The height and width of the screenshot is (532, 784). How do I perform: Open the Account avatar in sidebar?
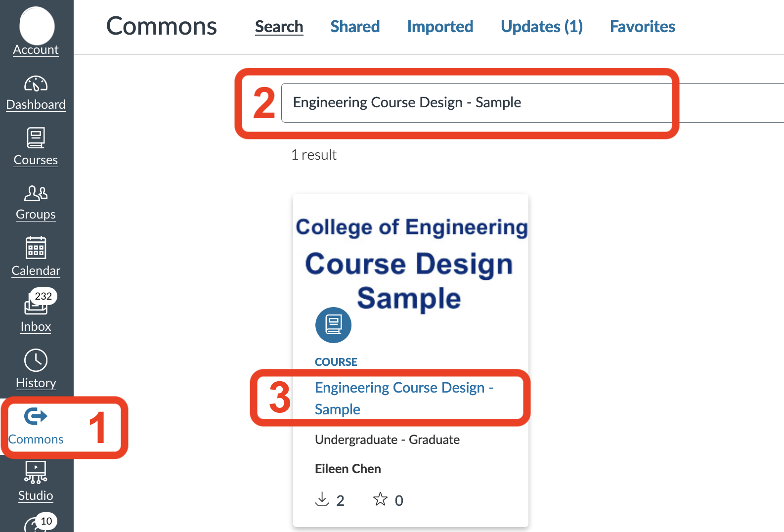point(37,26)
